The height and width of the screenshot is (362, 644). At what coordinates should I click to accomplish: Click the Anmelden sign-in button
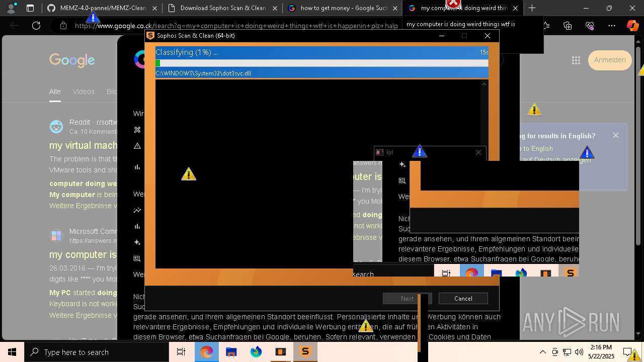click(x=610, y=60)
